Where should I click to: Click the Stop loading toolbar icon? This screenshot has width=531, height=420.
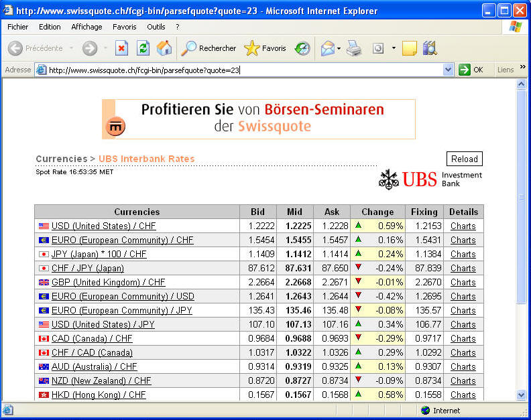click(121, 48)
